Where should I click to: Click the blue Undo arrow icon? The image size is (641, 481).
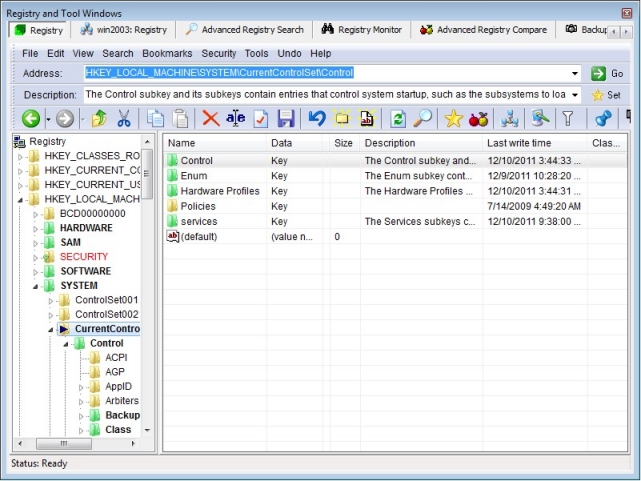click(x=317, y=119)
